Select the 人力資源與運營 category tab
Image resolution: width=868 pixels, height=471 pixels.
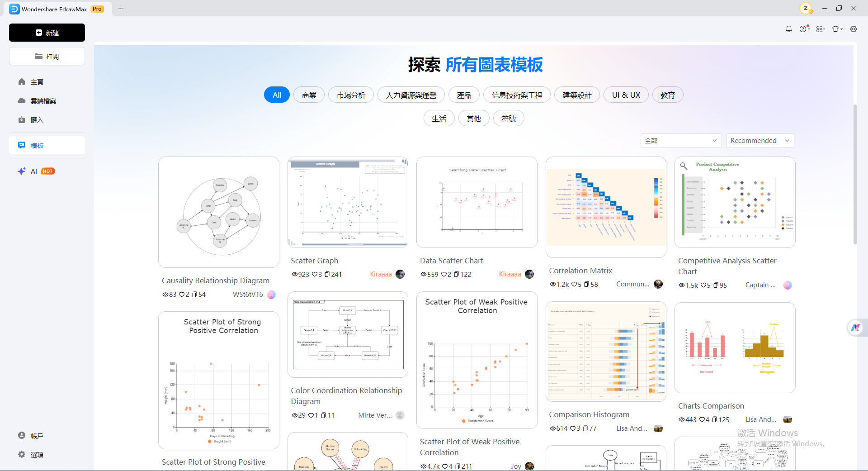tap(411, 95)
